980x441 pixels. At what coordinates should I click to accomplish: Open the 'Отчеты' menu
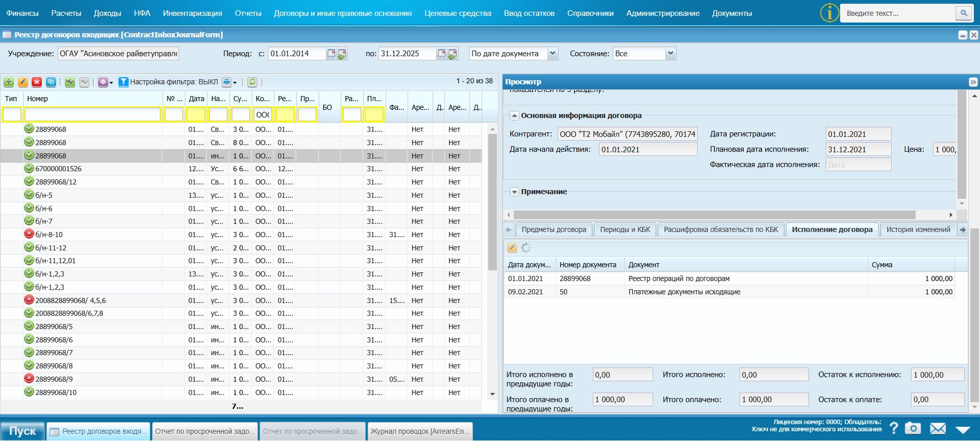(248, 13)
